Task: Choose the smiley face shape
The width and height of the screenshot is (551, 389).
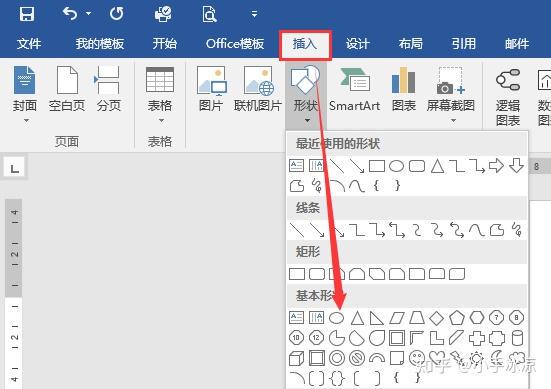Action: click(417, 358)
